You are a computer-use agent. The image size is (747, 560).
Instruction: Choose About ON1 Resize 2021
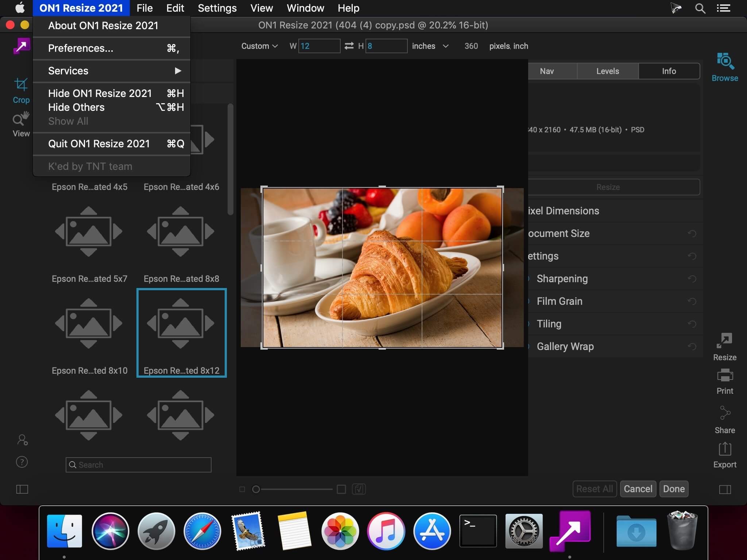[112, 26]
